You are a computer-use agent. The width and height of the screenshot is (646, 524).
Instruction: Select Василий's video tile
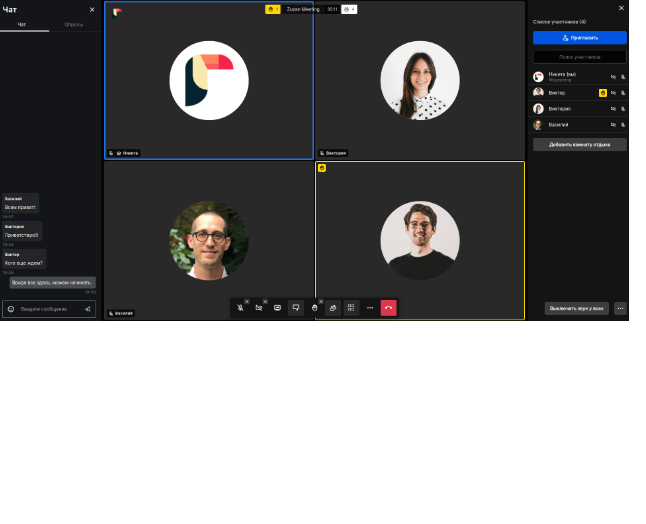209,240
